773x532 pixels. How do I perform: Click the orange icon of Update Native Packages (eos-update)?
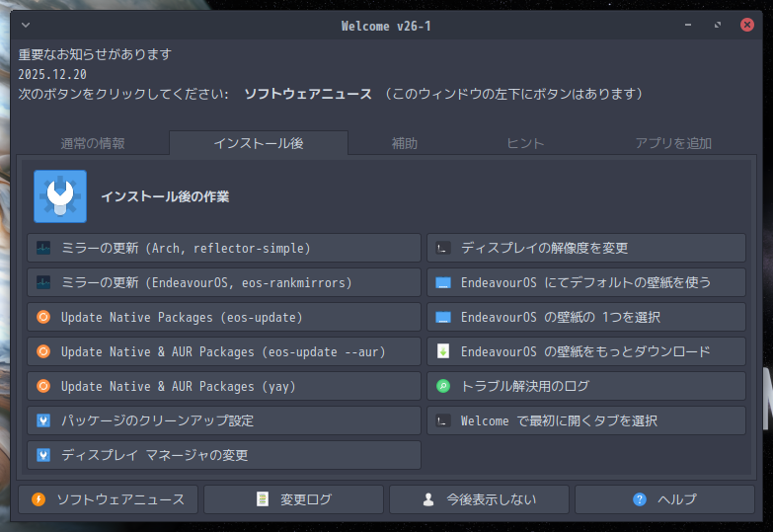click(43, 317)
